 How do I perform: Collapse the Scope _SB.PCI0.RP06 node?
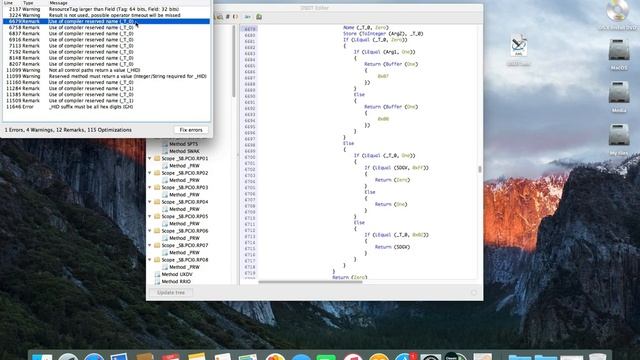point(150,231)
